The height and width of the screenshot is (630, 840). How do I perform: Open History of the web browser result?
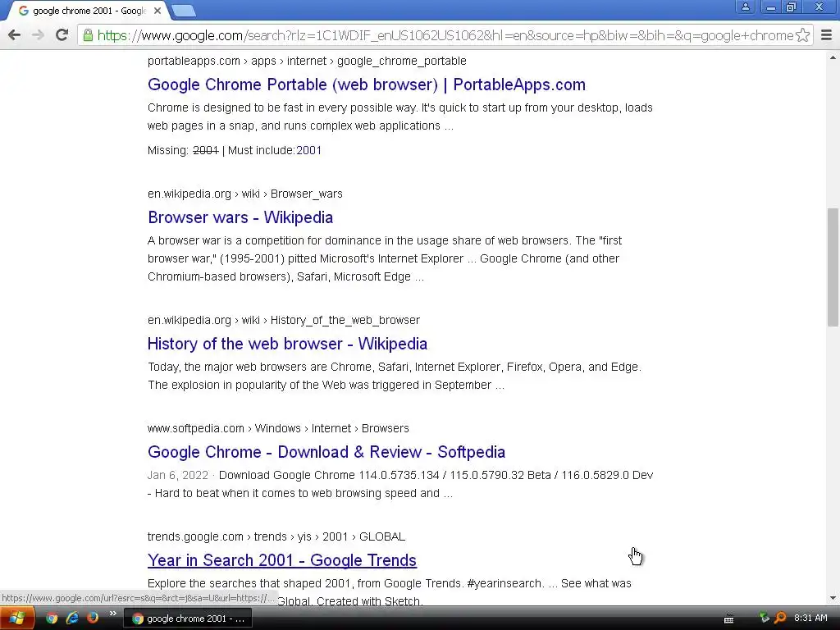(x=287, y=344)
